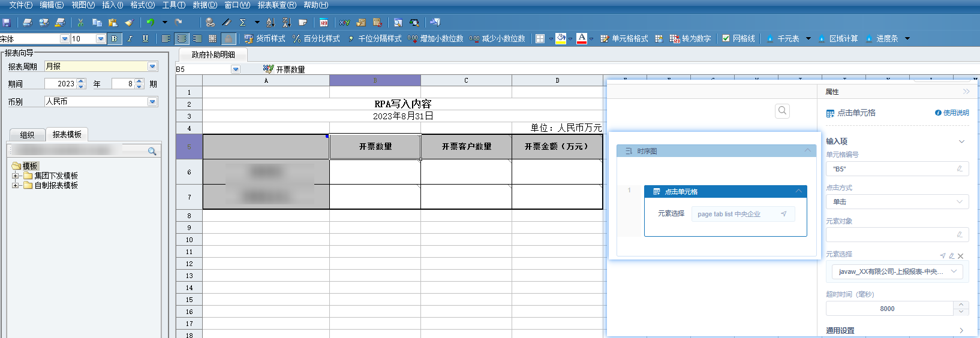The width and height of the screenshot is (980, 338).
Task: Click the 单元格编号 input field containing "B5"
Action: point(891,169)
